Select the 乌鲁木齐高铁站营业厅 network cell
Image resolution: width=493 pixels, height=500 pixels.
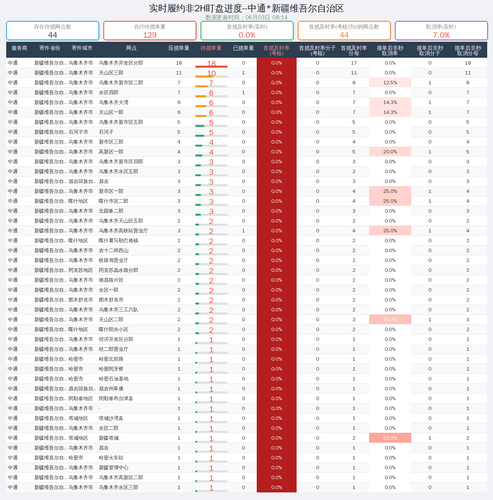[x=123, y=231]
